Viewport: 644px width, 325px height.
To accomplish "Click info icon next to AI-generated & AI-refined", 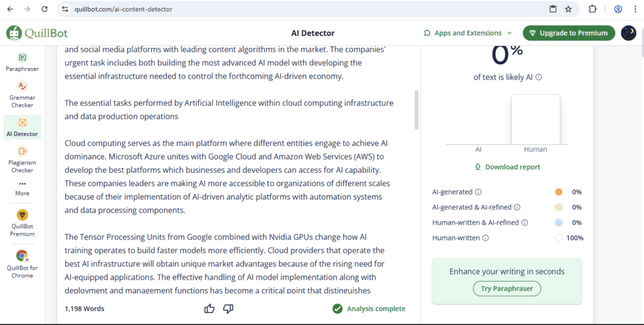I will pos(517,207).
